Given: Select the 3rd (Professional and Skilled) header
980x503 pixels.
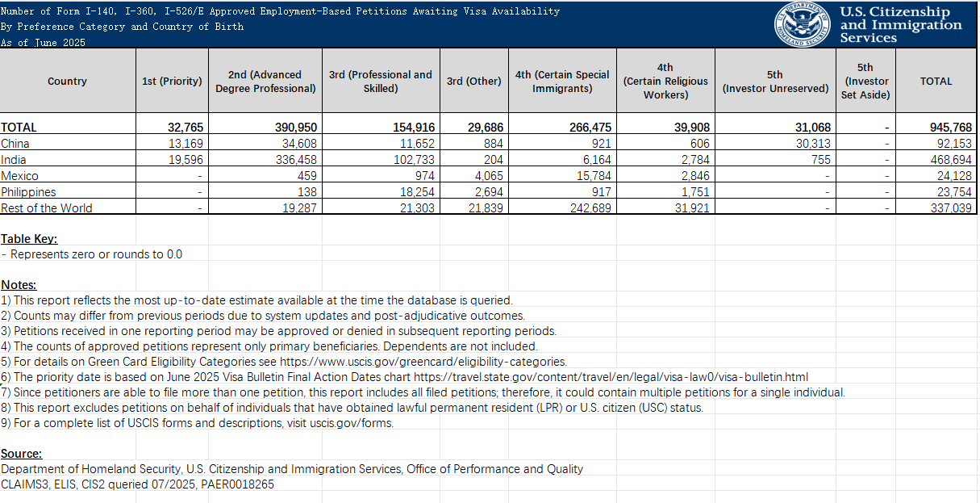Looking at the screenshot, I should [x=381, y=81].
